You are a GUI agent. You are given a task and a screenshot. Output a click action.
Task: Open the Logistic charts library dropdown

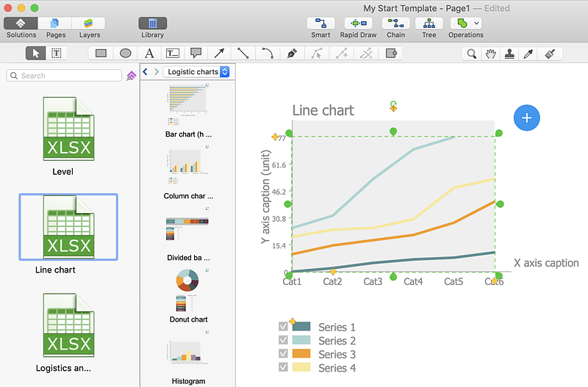click(197, 72)
